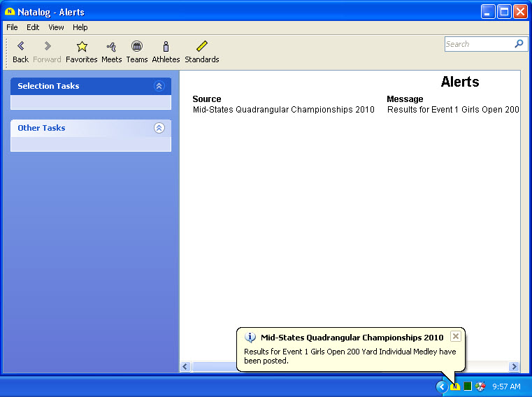Expand hidden system tray icons

click(x=441, y=387)
